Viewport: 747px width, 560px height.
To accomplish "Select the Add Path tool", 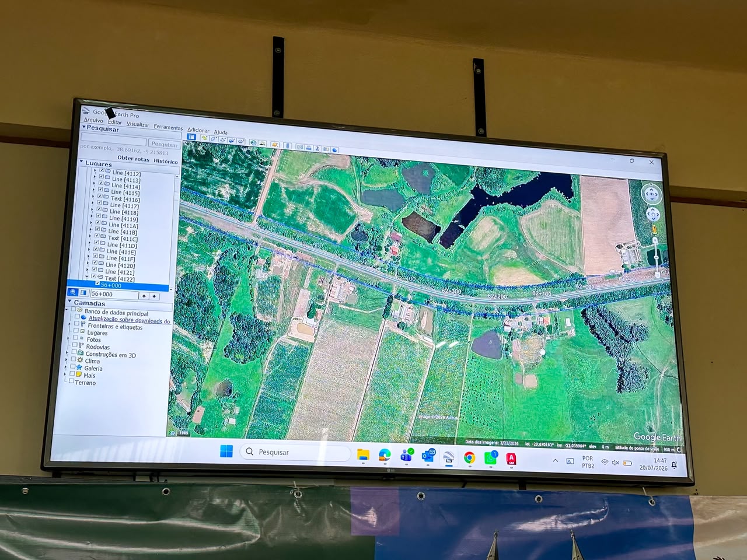I will coord(223,139).
